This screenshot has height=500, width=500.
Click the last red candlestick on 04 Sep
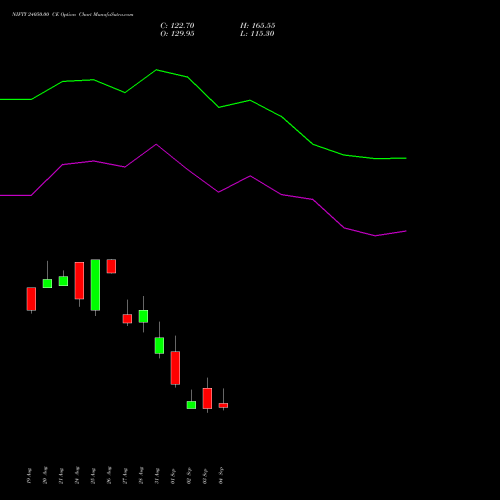click(223, 405)
